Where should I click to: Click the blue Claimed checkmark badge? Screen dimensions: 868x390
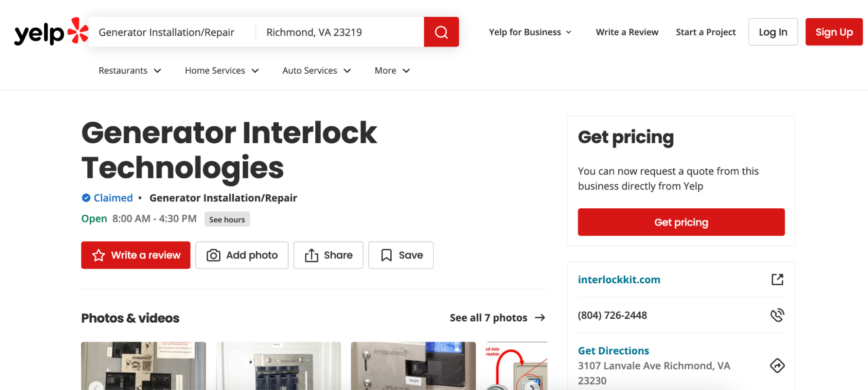tap(86, 198)
